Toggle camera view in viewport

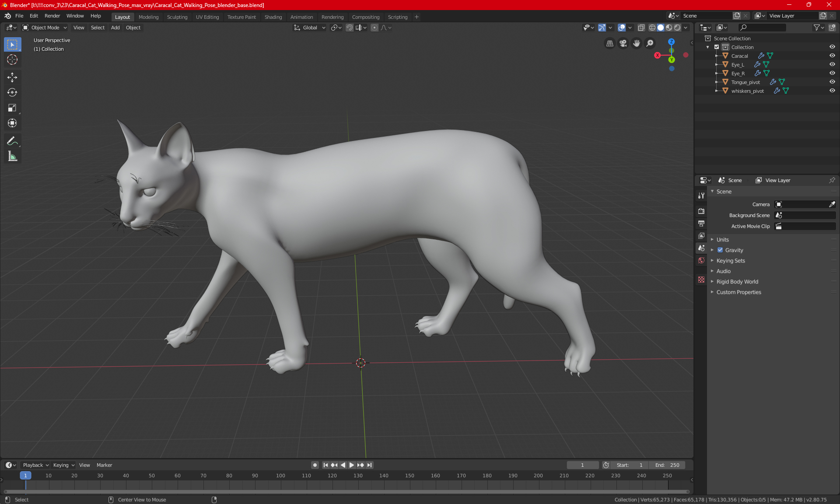coord(623,43)
